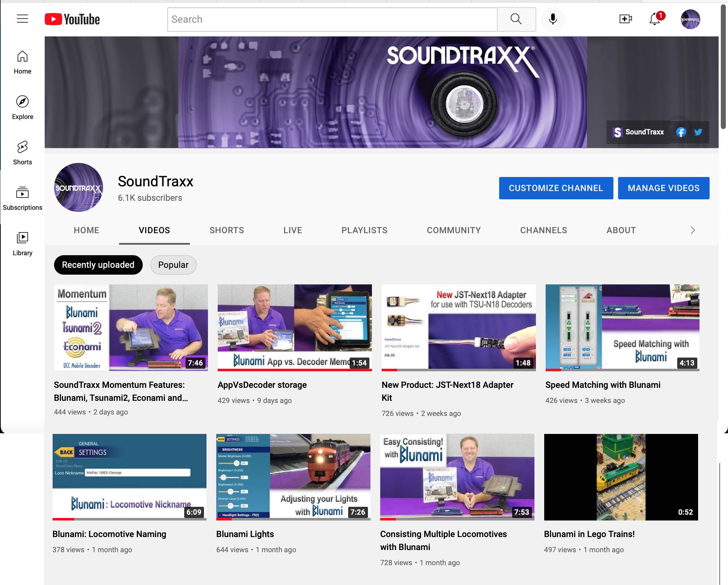Click CUSTOMIZE CHANNEL button
Screen dimensions: 728x585
[x=556, y=188]
